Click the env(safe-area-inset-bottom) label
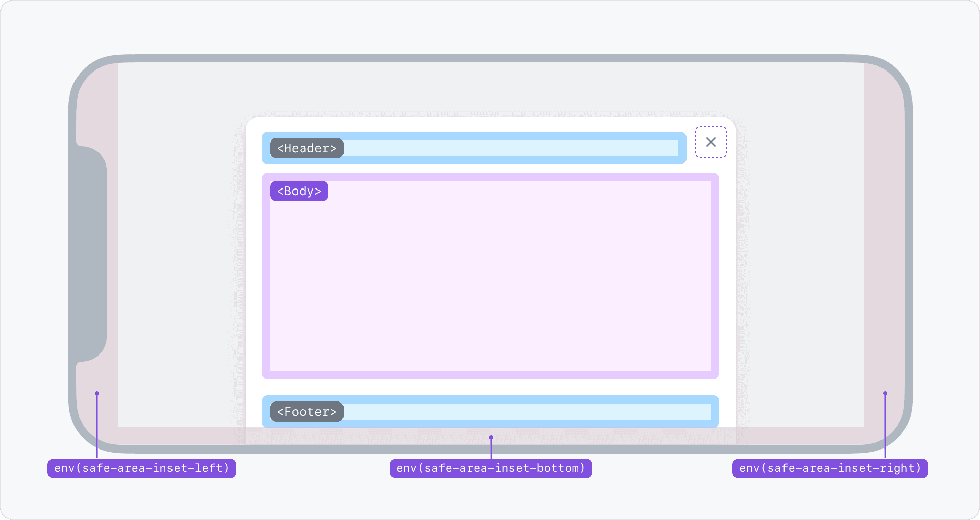 click(491, 468)
